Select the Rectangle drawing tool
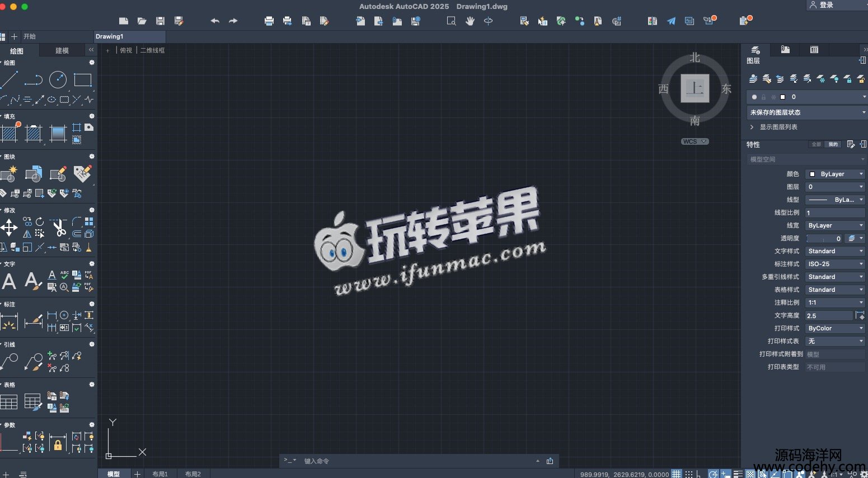 coord(83,80)
